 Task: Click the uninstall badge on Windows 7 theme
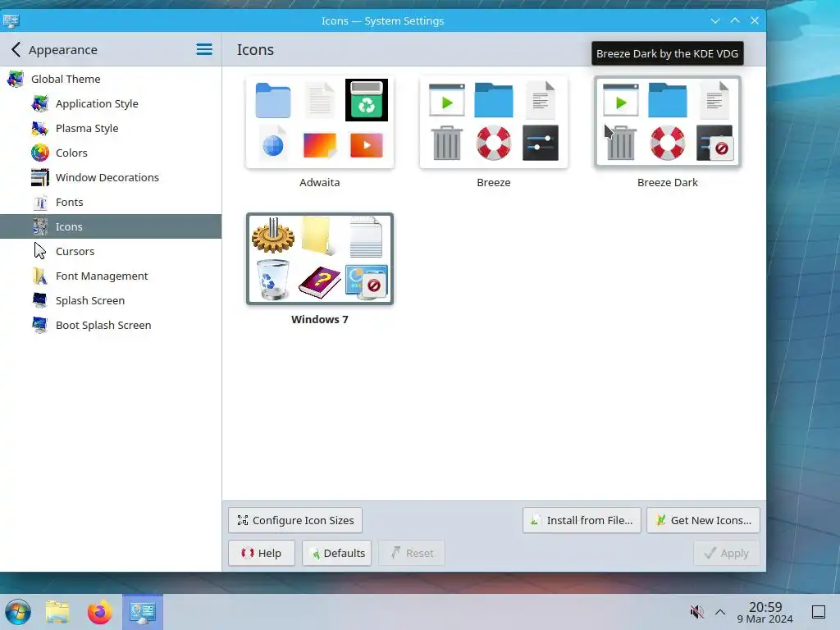[374, 285]
